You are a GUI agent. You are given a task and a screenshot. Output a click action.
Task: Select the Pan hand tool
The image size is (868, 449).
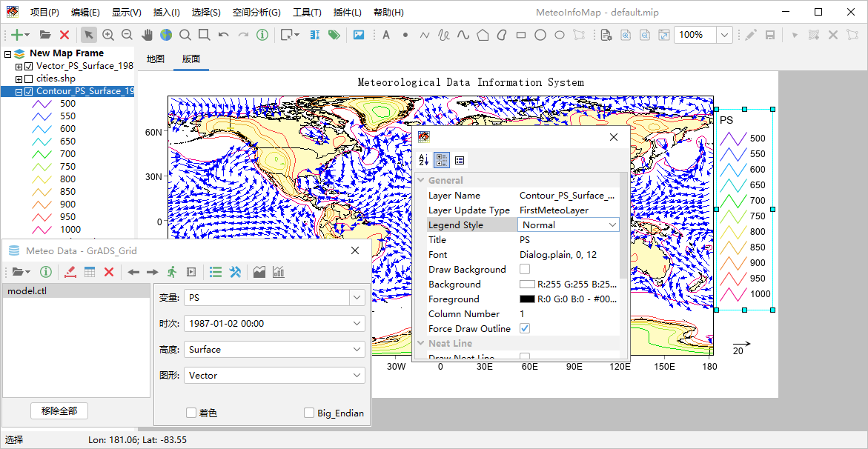tap(147, 35)
